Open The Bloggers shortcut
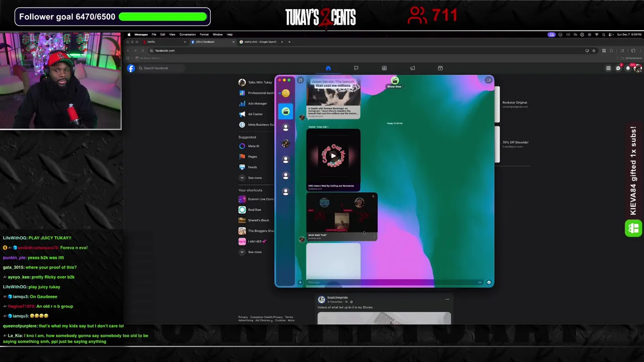The image size is (644, 362). [257, 231]
